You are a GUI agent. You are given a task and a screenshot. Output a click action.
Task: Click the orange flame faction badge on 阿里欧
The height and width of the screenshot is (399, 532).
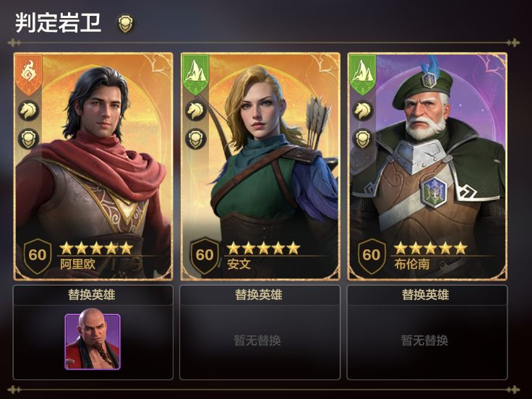pyautogui.click(x=29, y=74)
